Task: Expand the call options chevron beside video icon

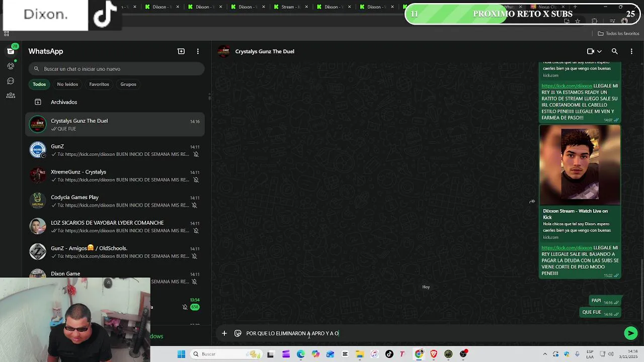Action: click(x=599, y=51)
